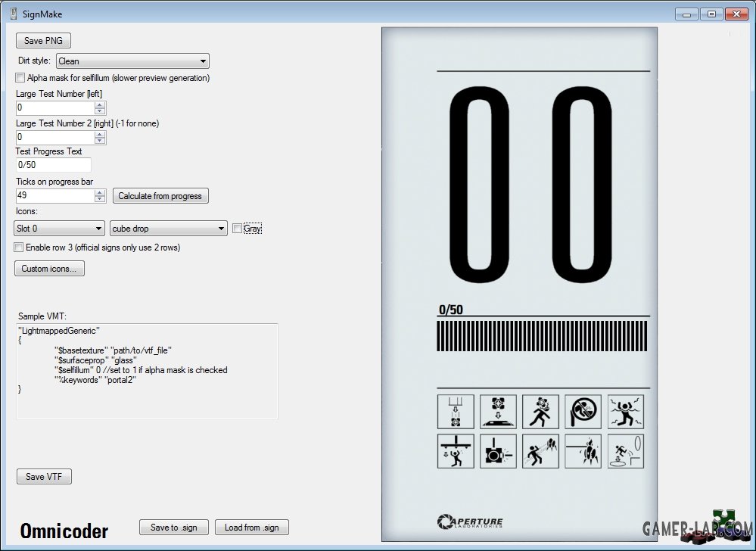Click the "$surfaceprop" "glass" line in VMT
756x551 pixels.
point(95,360)
